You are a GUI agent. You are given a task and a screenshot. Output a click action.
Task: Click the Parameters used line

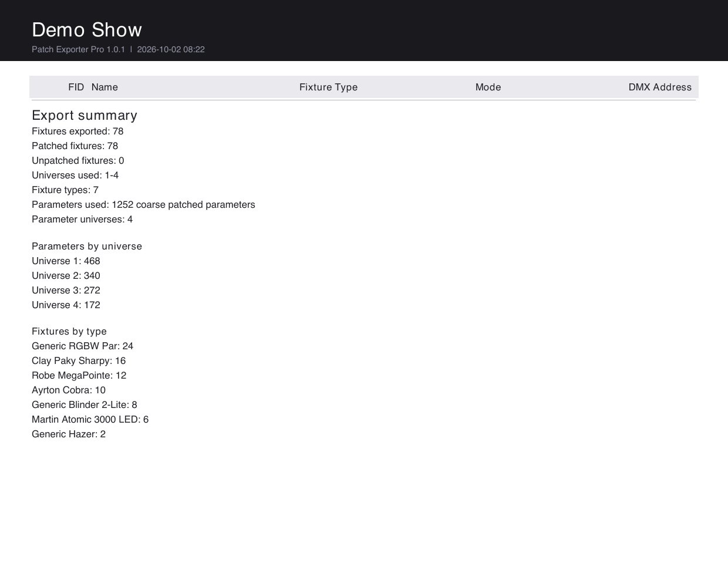[143, 205]
